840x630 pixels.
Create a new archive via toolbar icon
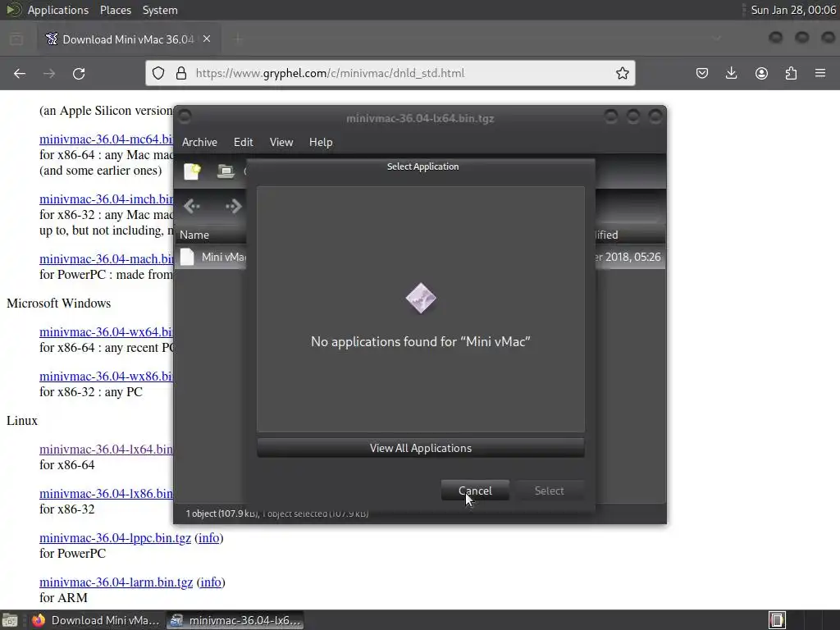click(192, 171)
